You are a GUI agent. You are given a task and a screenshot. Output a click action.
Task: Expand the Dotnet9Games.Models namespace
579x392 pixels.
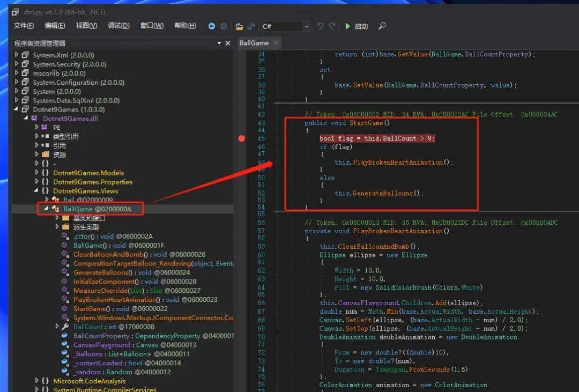pyautogui.click(x=37, y=173)
